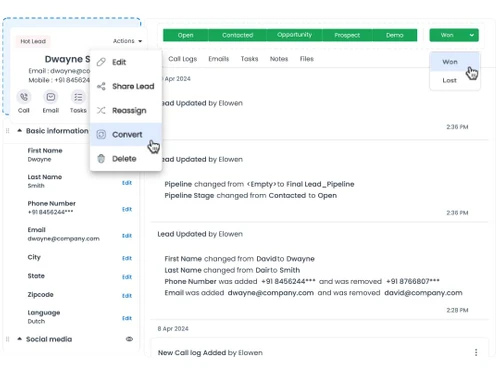Click Edit link for Zipcode
500x375 pixels.
(127, 295)
